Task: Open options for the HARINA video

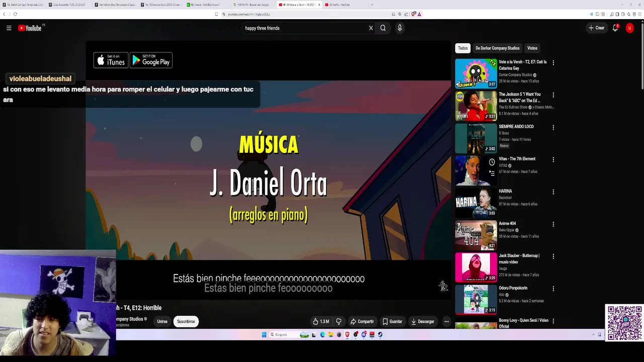Action: click(x=553, y=192)
